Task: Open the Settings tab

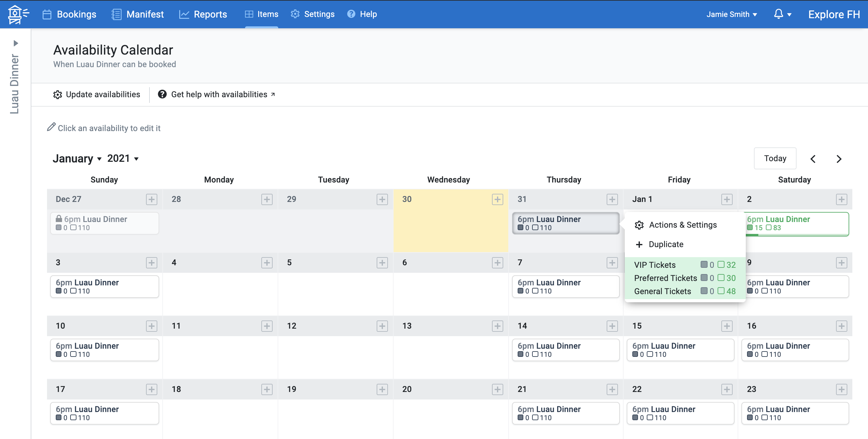Action: point(313,14)
